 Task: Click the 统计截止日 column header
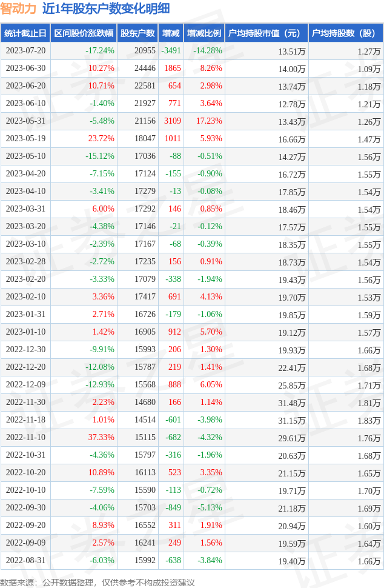[25, 33]
